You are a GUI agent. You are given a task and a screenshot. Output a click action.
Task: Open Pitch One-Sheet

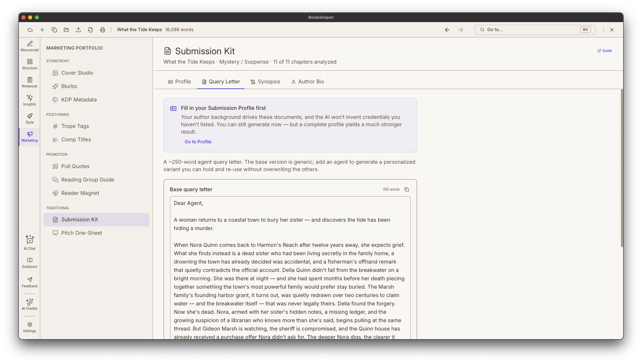pos(96,233)
